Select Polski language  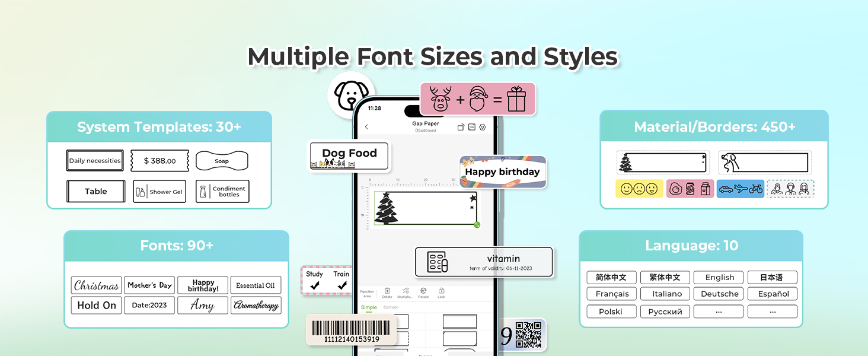click(x=612, y=311)
